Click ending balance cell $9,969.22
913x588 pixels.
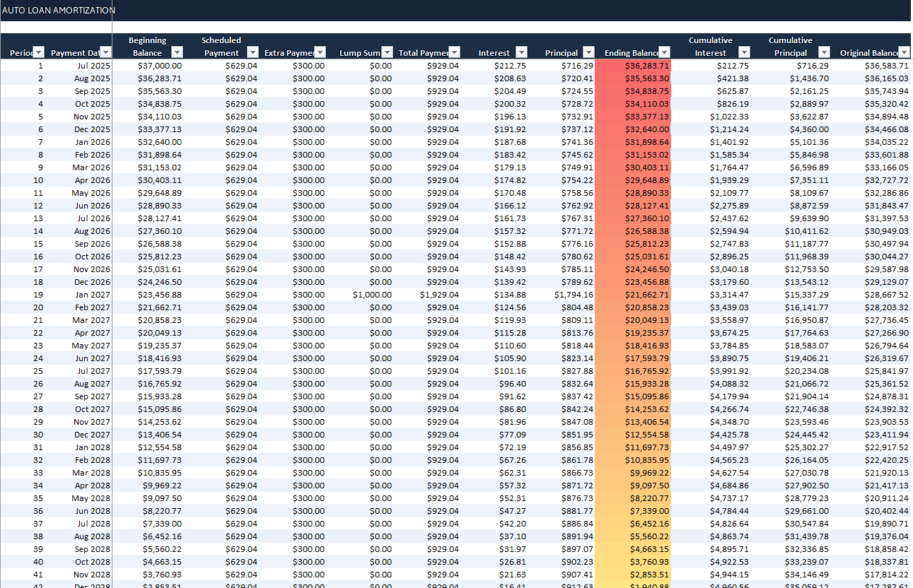(x=633, y=473)
